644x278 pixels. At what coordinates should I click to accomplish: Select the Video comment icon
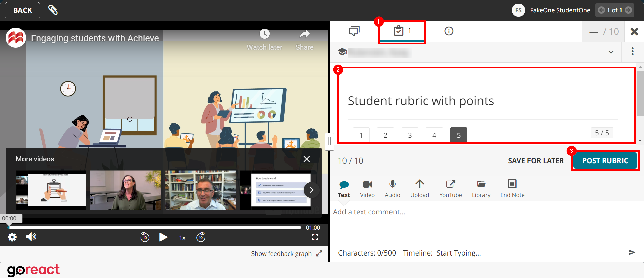[367, 189]
